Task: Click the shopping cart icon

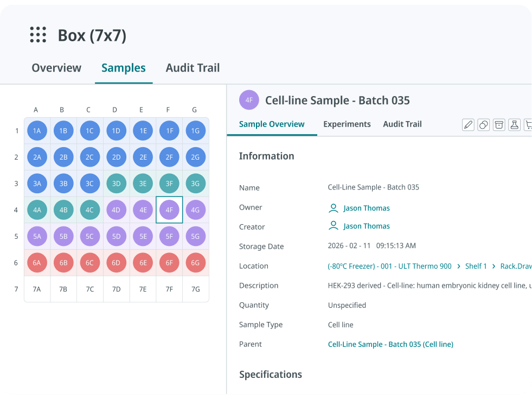Action: tap(528, 125)
